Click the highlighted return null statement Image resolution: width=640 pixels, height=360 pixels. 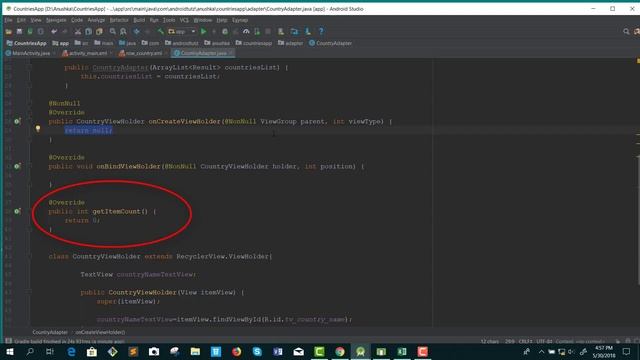click(88, 130)
